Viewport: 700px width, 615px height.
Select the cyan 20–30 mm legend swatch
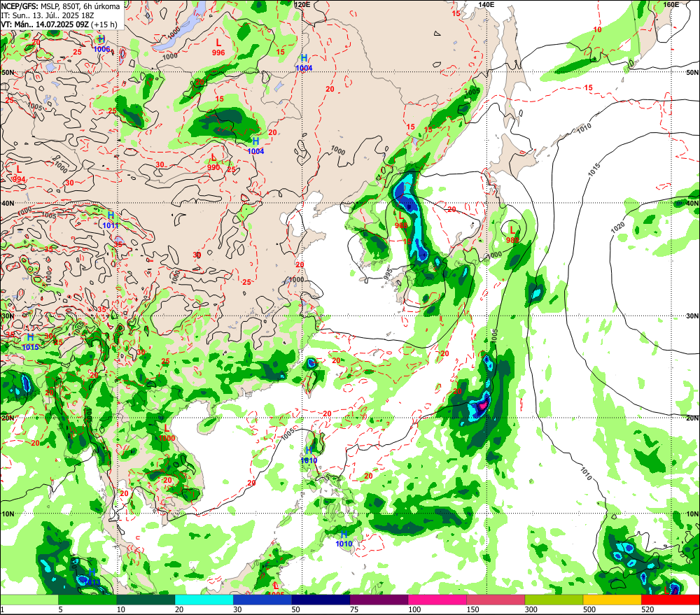pyautogui.click(x=204, y=600)
